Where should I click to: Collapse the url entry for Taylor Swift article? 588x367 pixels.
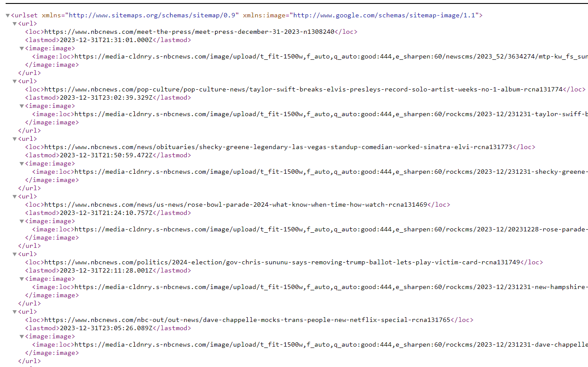[14, 81]
